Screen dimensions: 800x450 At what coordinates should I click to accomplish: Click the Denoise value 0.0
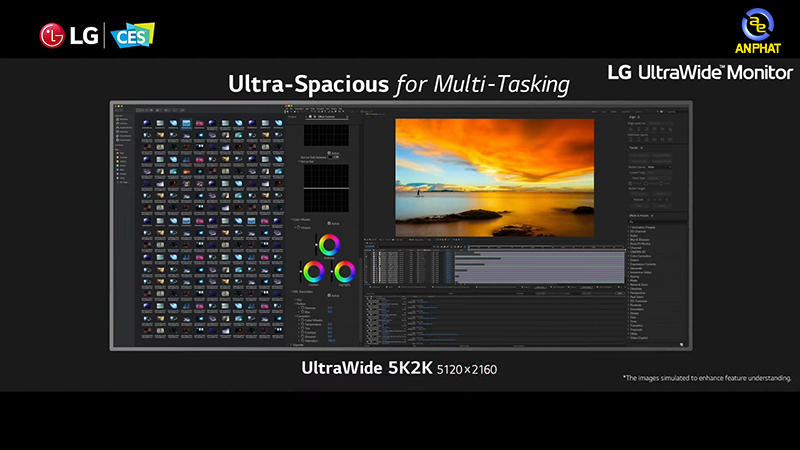click(330, 308)
